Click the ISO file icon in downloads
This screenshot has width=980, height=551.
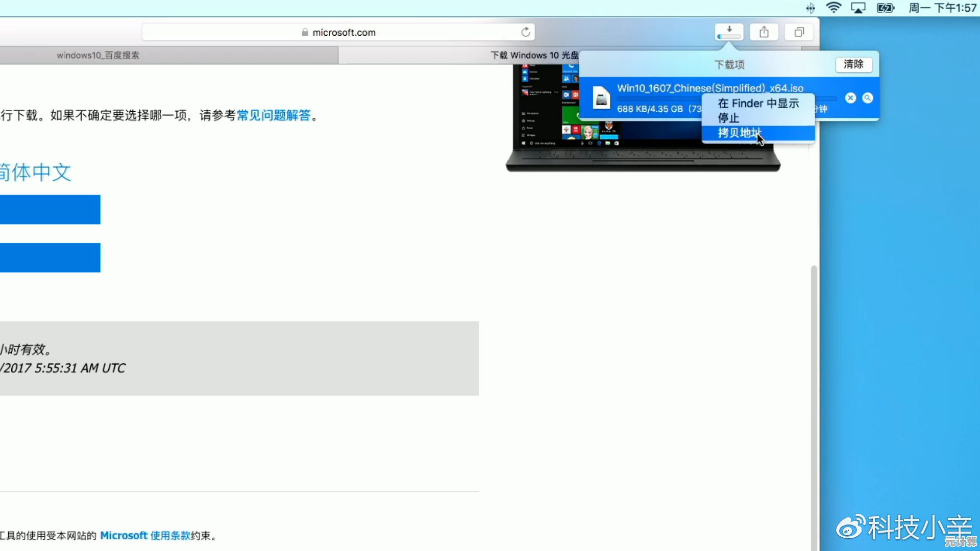(601, 98)
